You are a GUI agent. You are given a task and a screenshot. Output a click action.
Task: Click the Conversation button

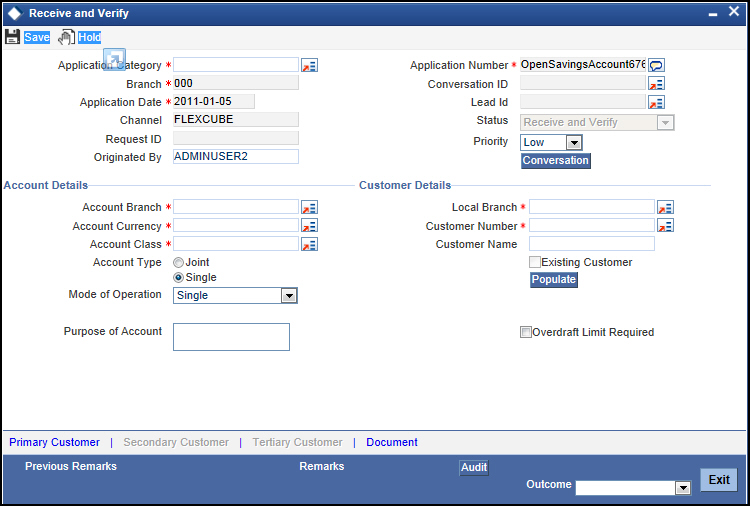(x=555, y=161)
